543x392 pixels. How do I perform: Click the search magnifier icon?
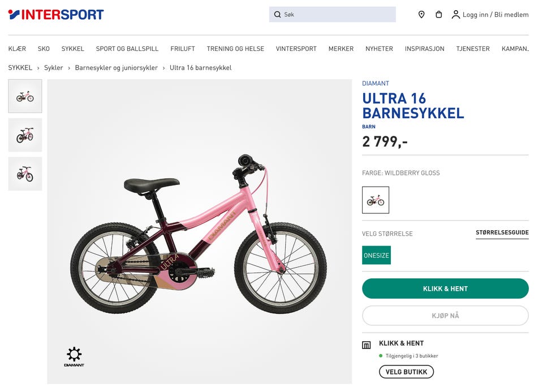click(x=277, y=15)
